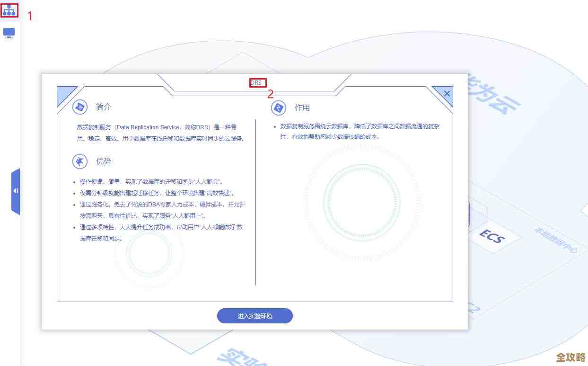
Task: Click the 作用 section icon
Action: pos(279,108)
